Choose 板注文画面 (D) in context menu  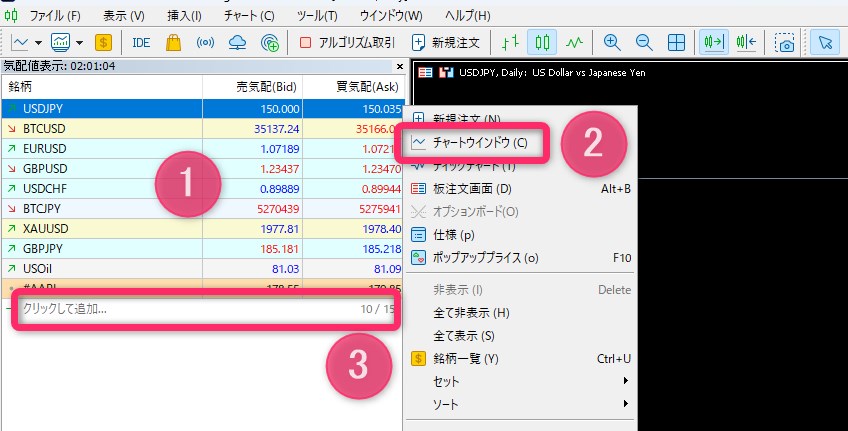[519, 189]
